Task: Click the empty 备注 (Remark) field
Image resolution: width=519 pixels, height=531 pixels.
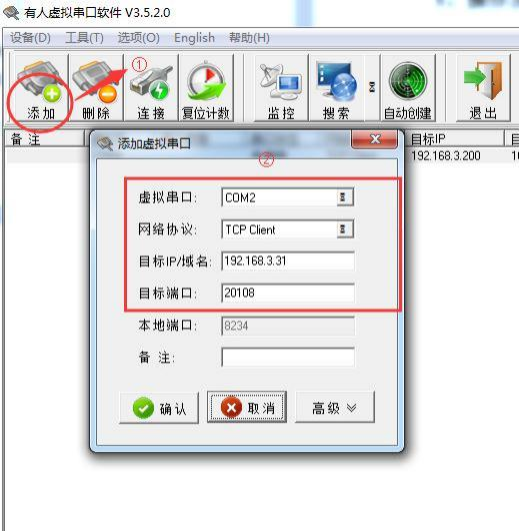Action: [288, 357]
